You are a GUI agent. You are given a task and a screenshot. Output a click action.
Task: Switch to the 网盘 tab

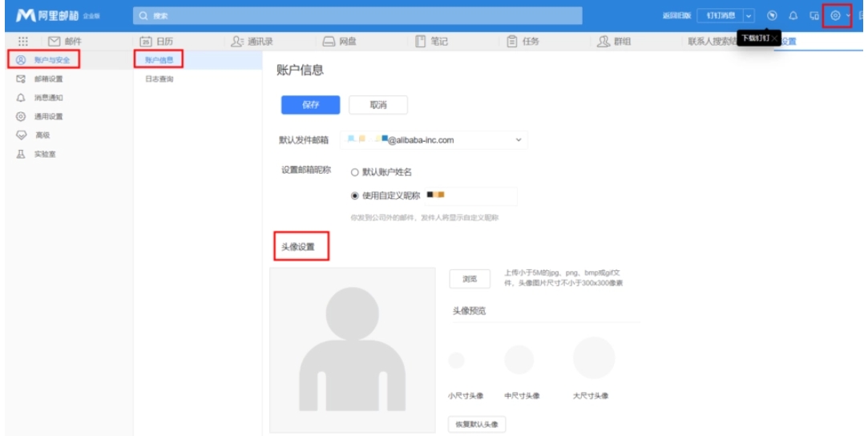(x=339, y=42)
